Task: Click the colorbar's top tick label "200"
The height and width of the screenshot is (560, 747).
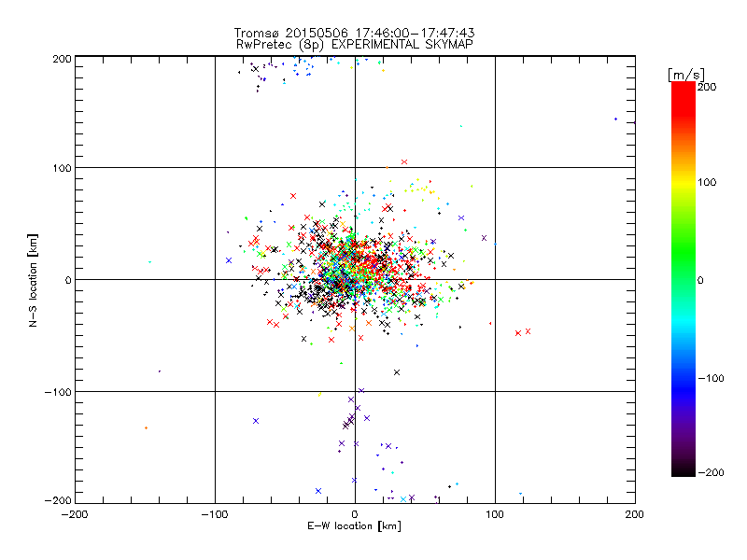Action: tap(707, 87)
